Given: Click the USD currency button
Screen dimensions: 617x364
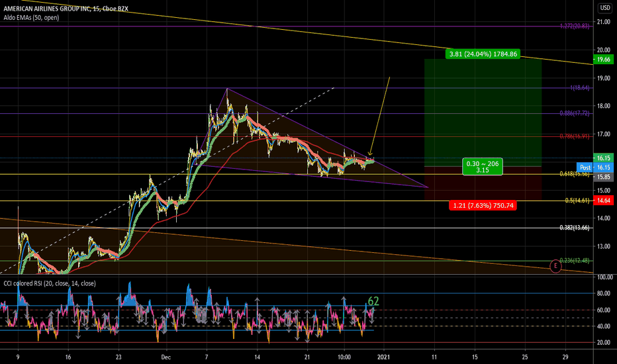Looking at the screenshot, I should coord(605,8).
